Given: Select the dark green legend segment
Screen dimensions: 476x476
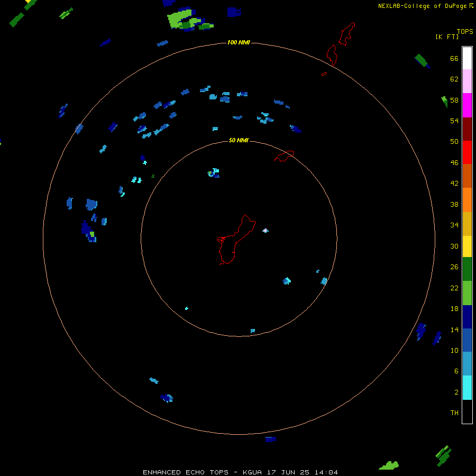Looking at the screenshot, I should tap(467, 269).
